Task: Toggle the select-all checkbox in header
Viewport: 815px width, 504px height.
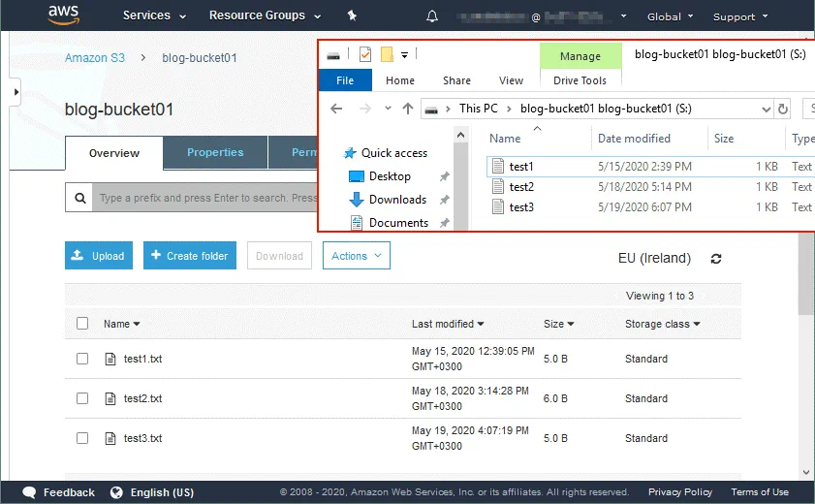Action: click(x=82, y=324)
